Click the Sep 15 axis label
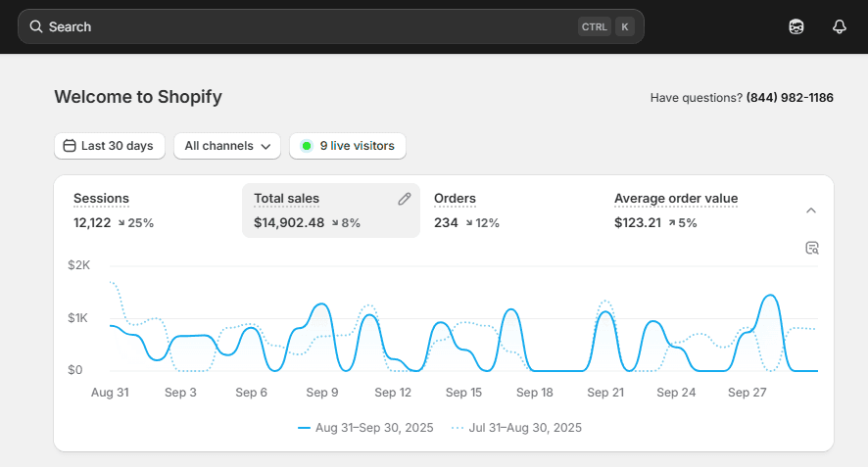Viewport: 868px width, 467px height. [464, 393]
